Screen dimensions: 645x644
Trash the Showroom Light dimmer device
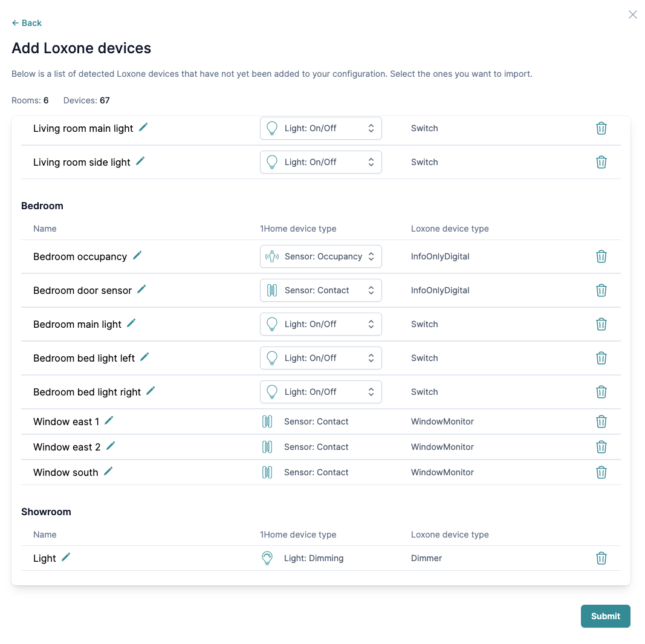pos(601,558)
